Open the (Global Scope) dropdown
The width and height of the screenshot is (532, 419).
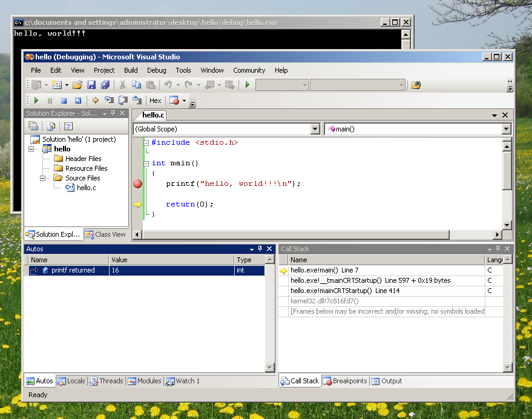(x=315, y=129)
